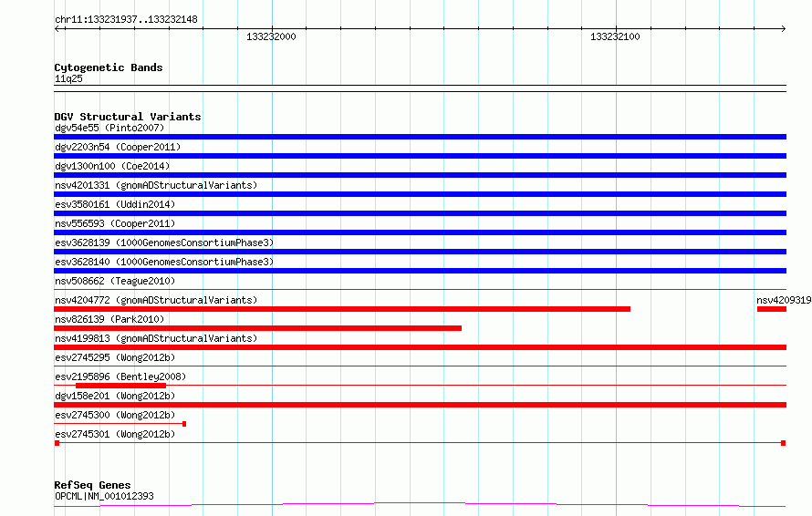This screenshot has width=812, height=516.
Task: Click the Cytogenetic Bands track heading
Action: 109,67
